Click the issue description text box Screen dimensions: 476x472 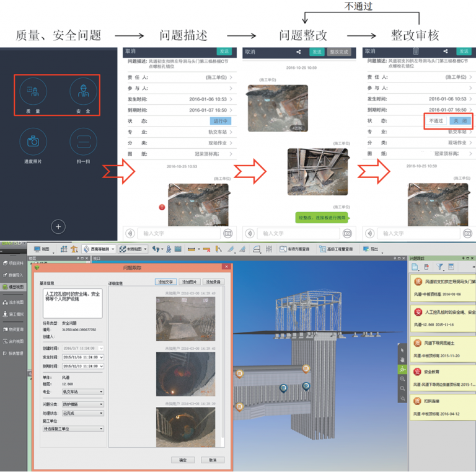[73, 303]
